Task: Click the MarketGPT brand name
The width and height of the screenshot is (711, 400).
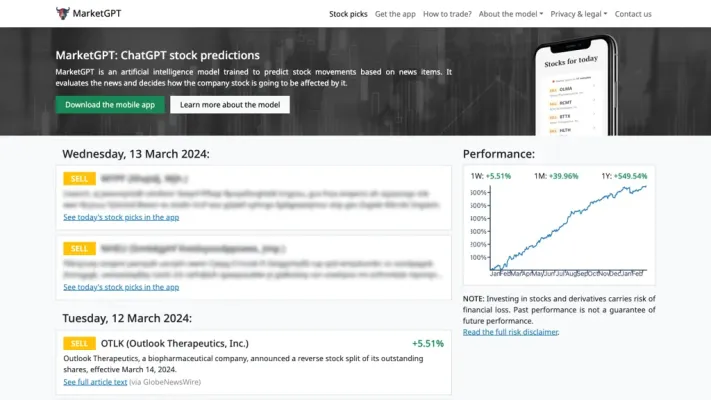Action: point(103,14)
